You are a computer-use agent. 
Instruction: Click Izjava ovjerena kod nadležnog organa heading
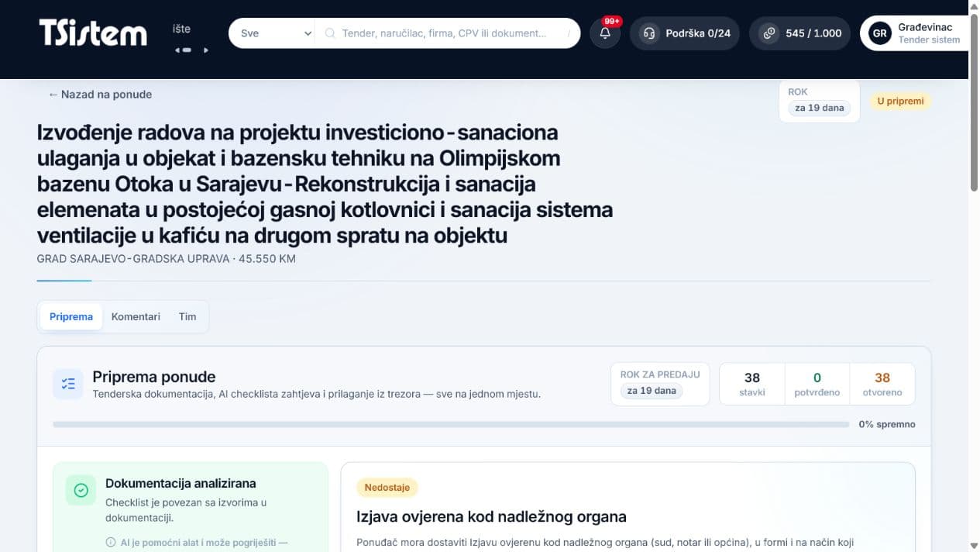pyautogui.click(x=491, y=516)
